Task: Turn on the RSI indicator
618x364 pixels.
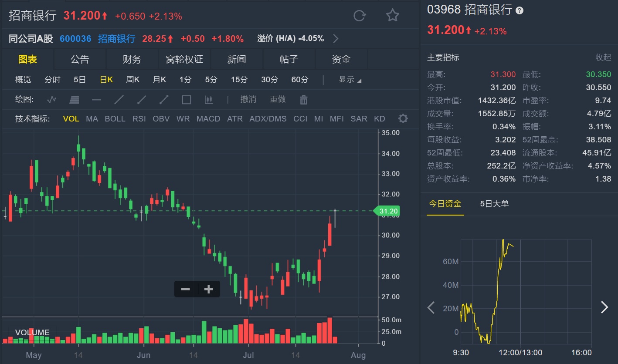Action: click(x=139, y=119)
